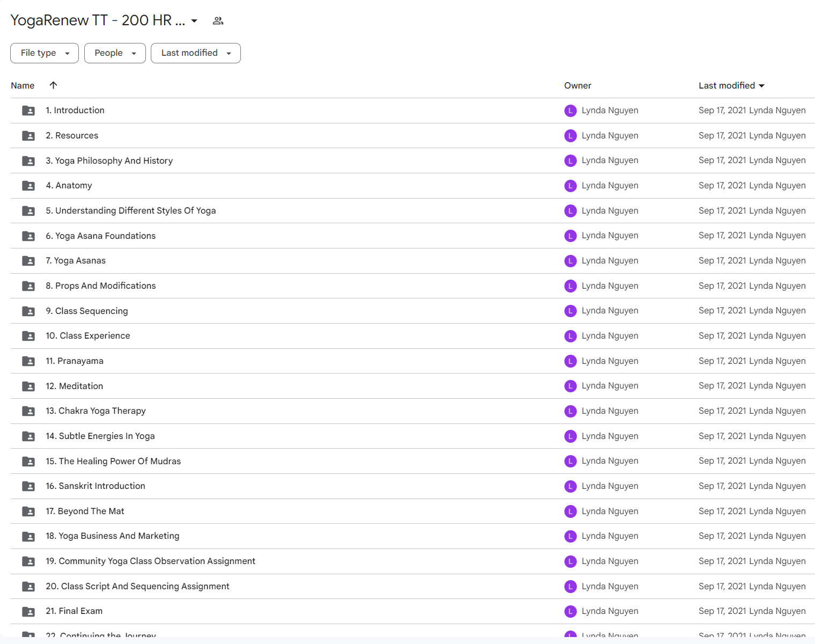
Task: Select folder icon for 17. Beyond The Mat
Action: click(28, 511)
